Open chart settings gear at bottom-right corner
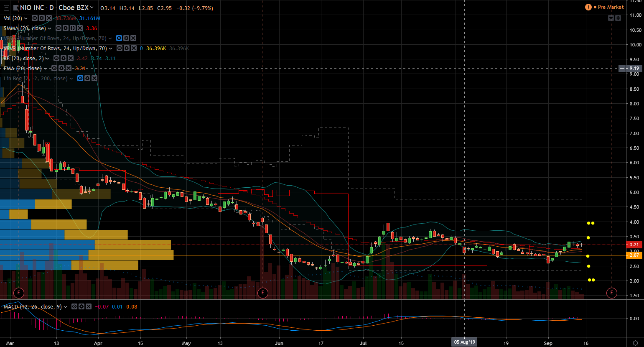 click(635, 343)
